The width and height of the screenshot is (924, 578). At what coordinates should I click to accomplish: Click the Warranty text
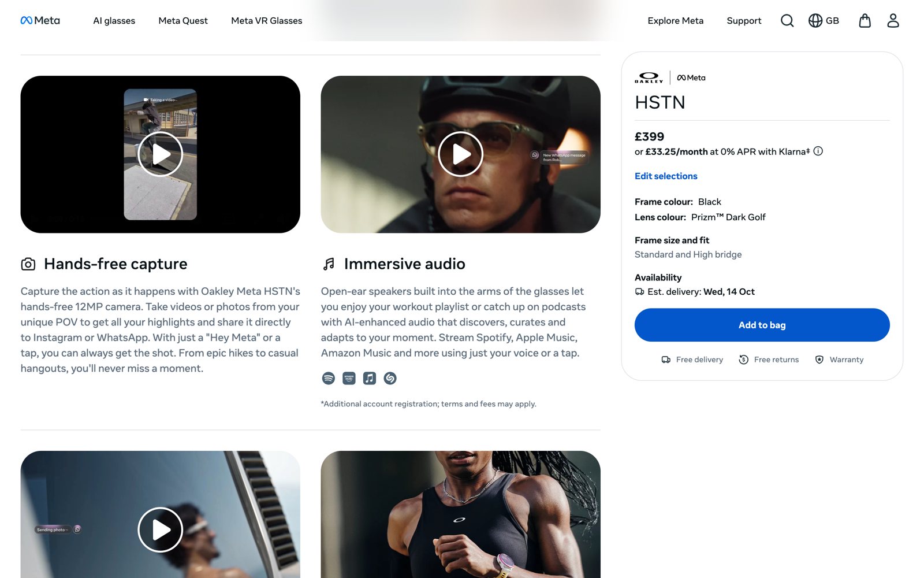(847, 360)
